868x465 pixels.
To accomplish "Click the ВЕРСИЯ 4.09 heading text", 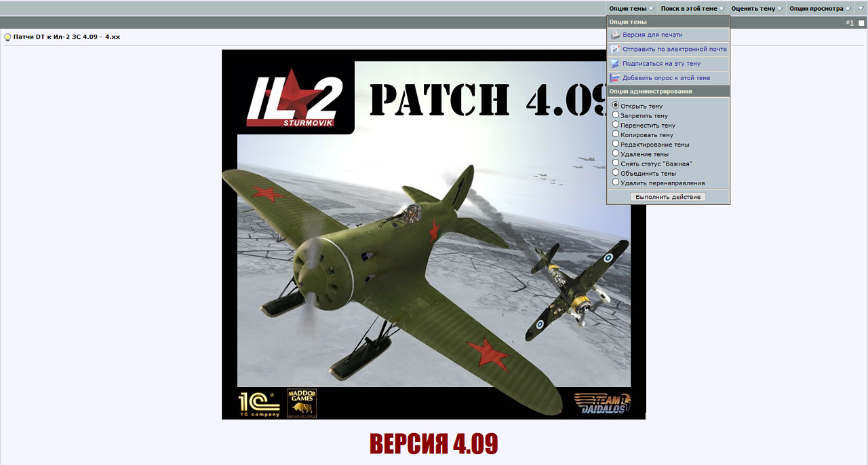I will [434, 443].
